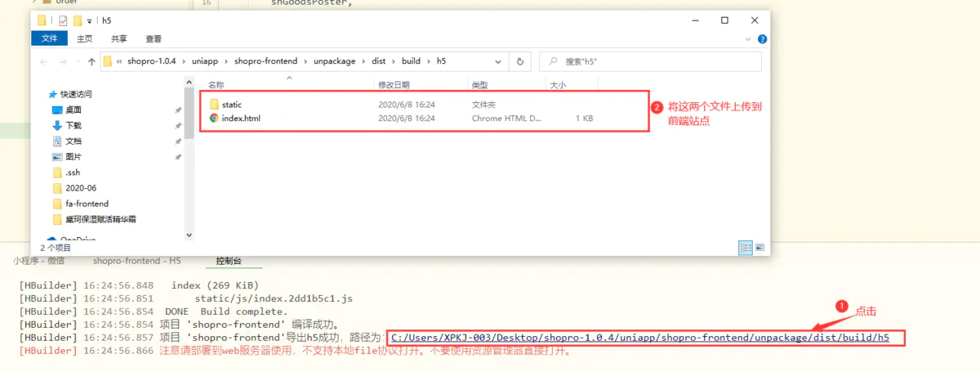Open the 文件 ribbon tab
Image resolution: width=980 pixels, height=372 pixels.
click(x=49, y=38)
